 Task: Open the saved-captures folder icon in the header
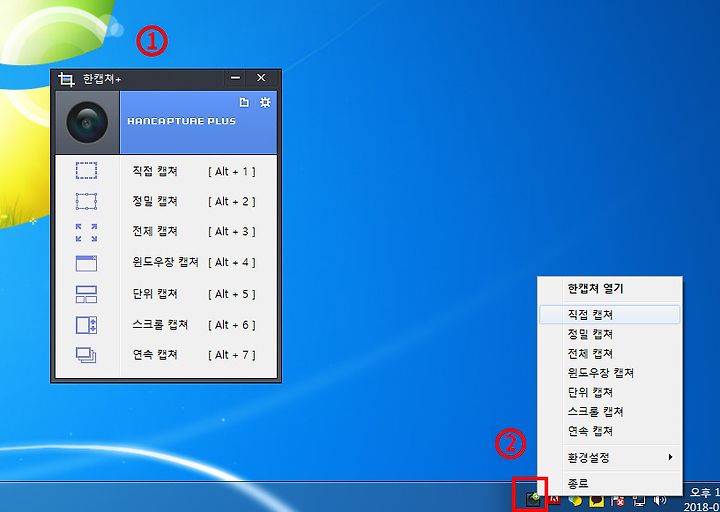point(244,102)
